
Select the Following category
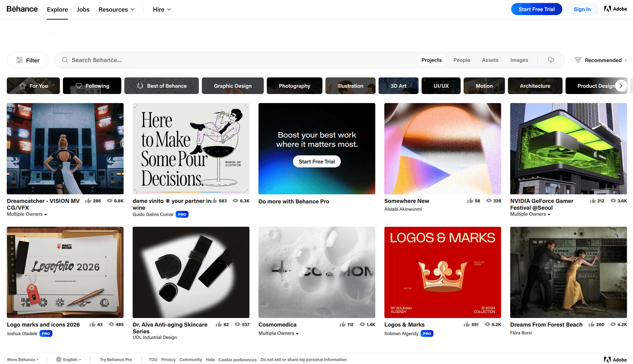click(x=92, y=86)
